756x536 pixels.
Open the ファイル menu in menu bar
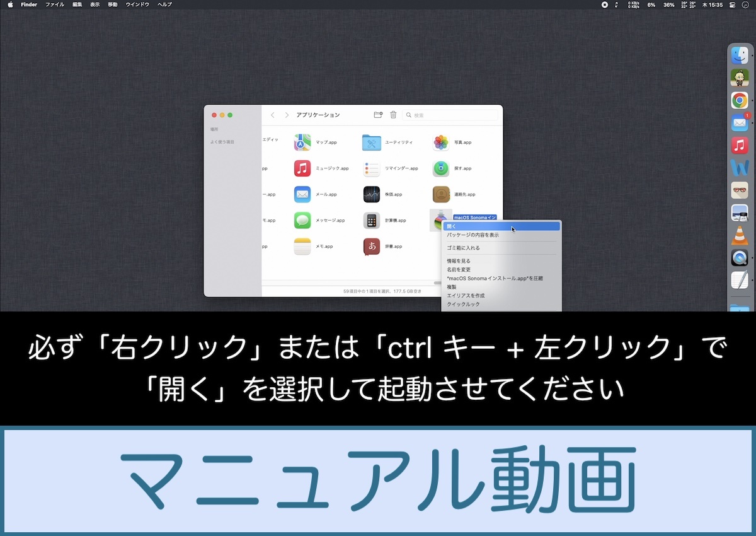[54, 4]
